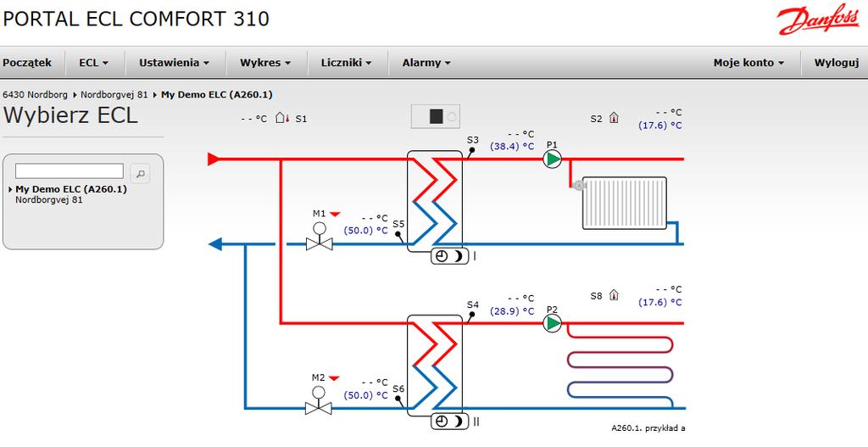This screenshot has width=868, height=447.
Task: Click the red M2 closing indicator triangle
Action: [334, 378]
